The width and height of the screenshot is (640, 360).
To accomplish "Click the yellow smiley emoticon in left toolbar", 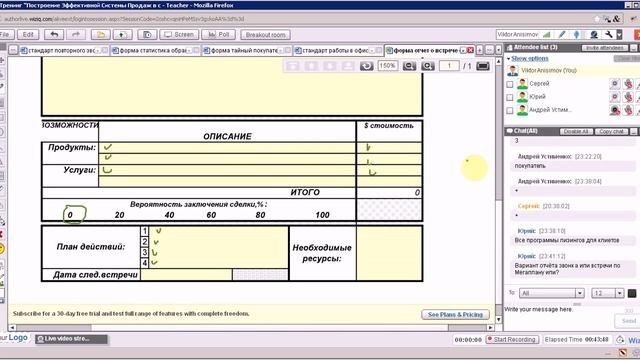I will (2, 248).
